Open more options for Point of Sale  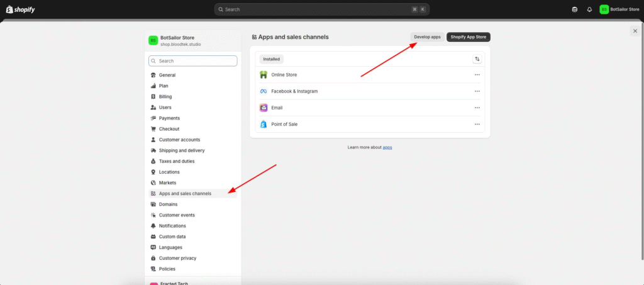point(477,124)
